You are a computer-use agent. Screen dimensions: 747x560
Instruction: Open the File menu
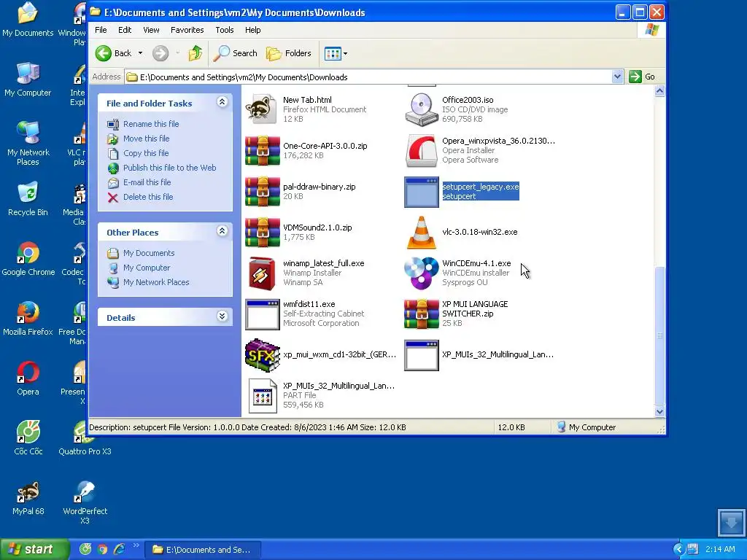[101, 30]
